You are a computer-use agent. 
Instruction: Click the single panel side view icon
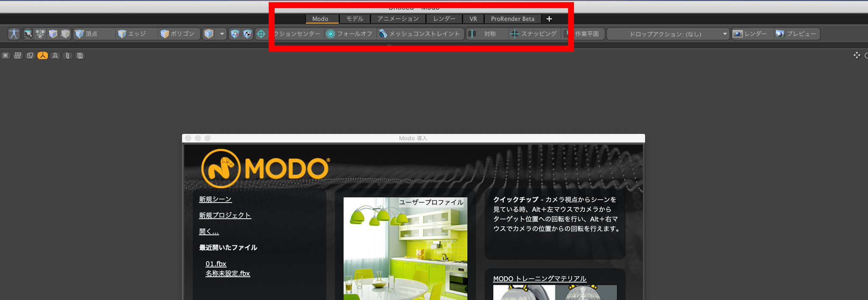pyautogui.click(x=67, y=55)
